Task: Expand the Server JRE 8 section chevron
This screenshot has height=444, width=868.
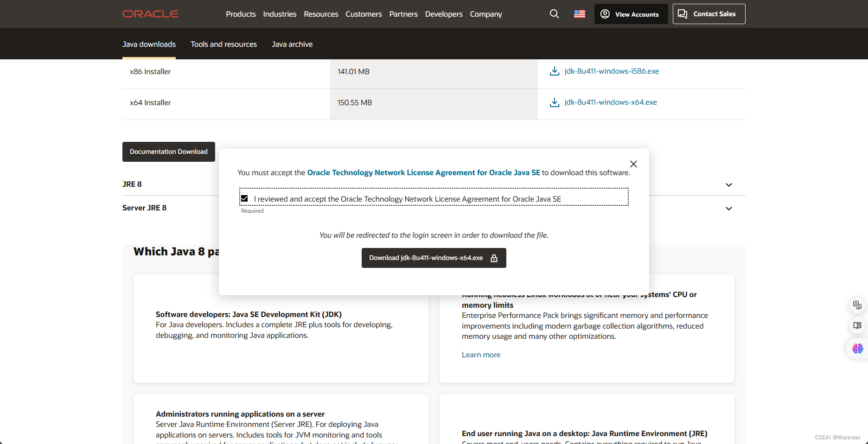Action: pos(729,209)
